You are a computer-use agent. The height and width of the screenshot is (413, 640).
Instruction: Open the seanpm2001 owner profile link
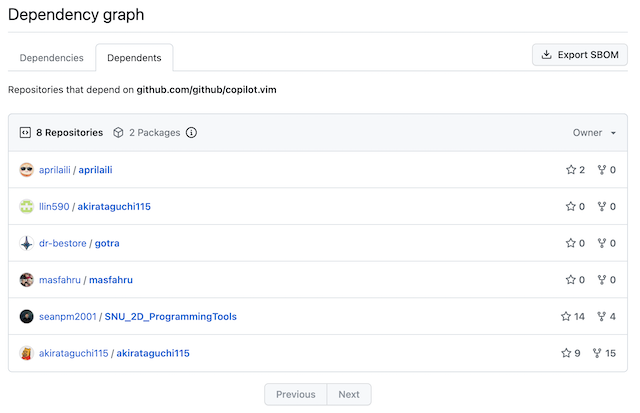coord(68,317)
